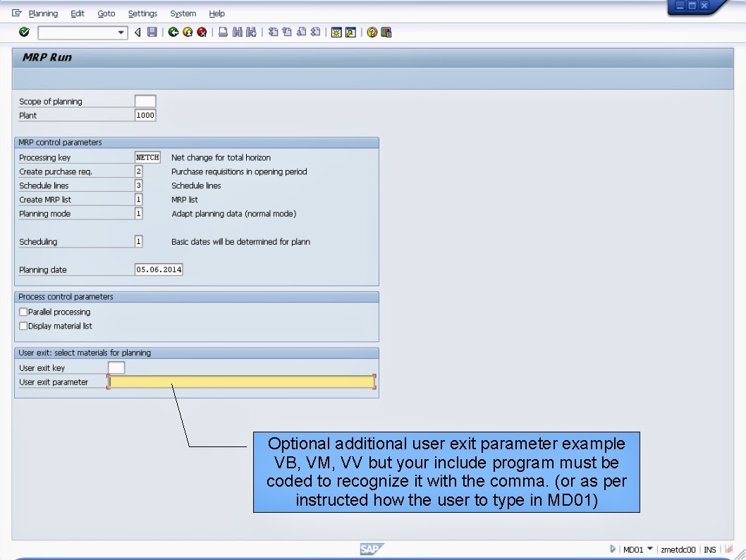Click INS indicator in status bar
The image size is (746, 560).
coord(709,549)
